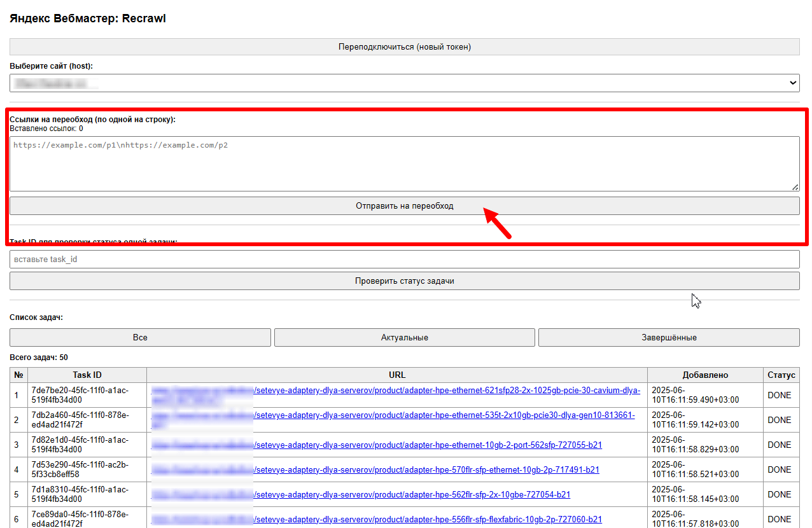The width and height of the screenshot is (812, 528).
Task: Click the Всего задач: 50 label
Action: pos(39,358)
